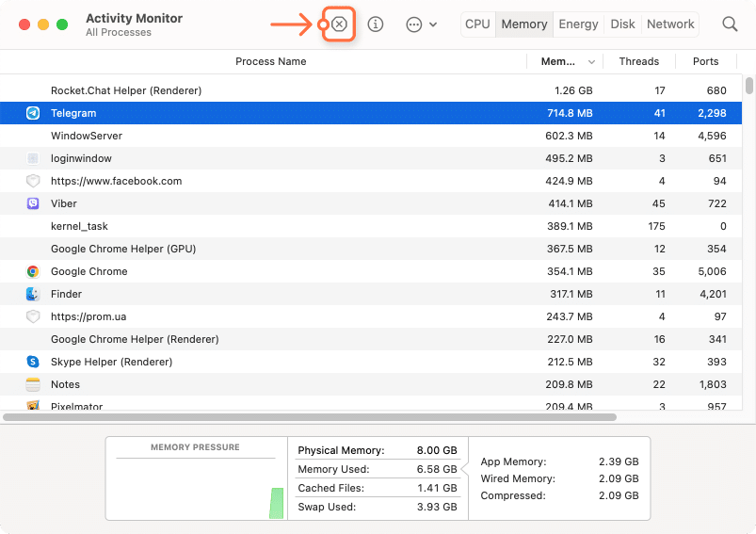Click the Skype icon in the list
This screenshot has width=756, height=534.
point(33,362)
